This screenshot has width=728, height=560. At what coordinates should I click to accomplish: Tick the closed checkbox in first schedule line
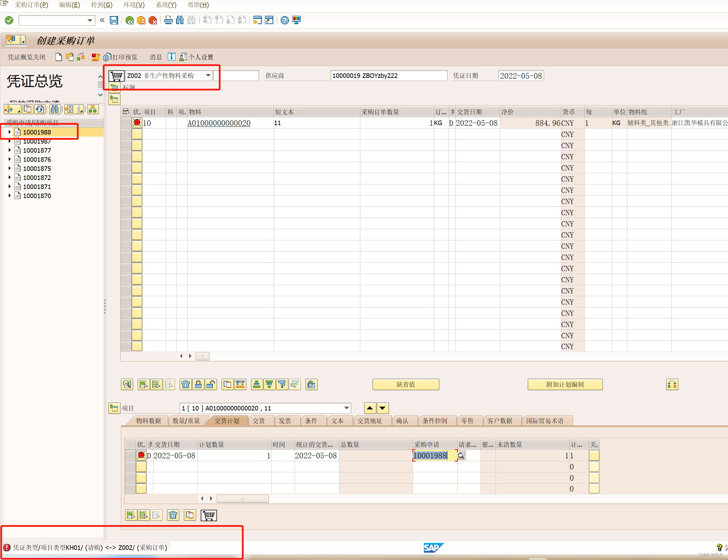(594, 456)
